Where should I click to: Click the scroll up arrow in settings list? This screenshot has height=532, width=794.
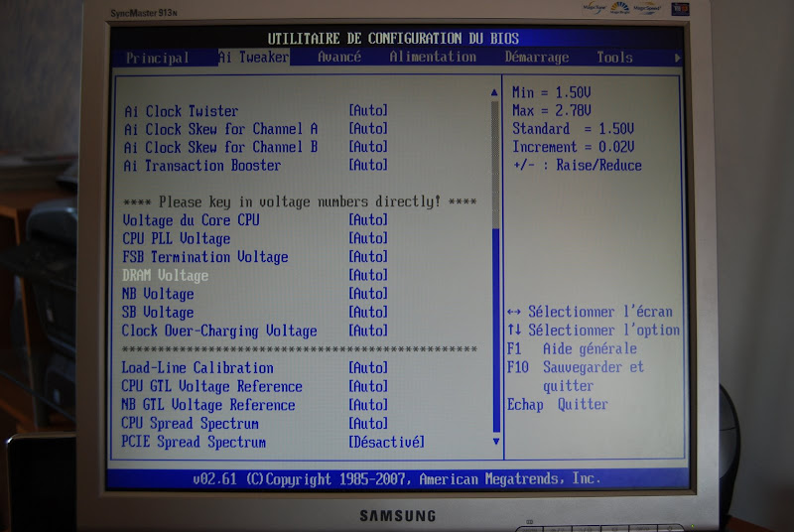(x=495, y=92)
